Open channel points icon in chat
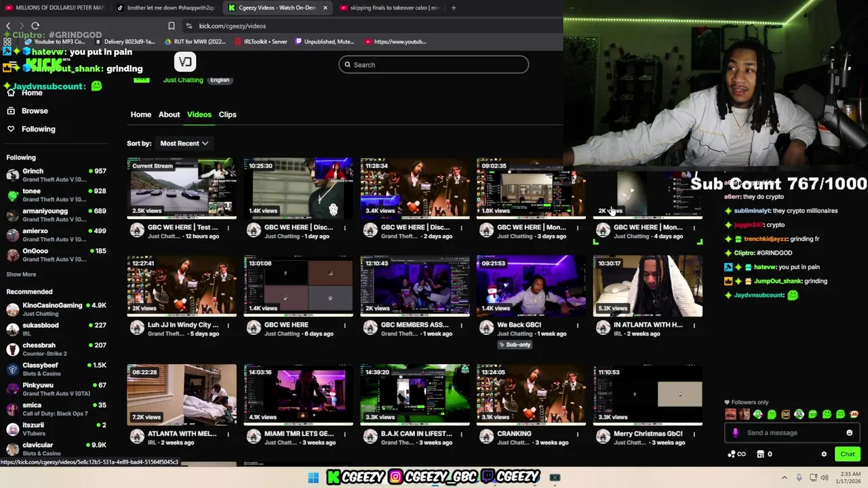The width and height of the screenshot is (868, 488). [736, 454]
